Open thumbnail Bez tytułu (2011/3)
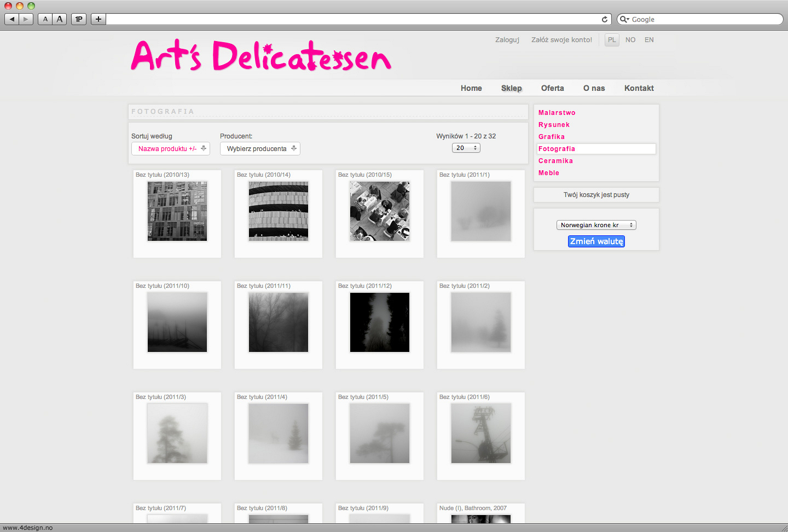The image size is (788, 532). 177,433
